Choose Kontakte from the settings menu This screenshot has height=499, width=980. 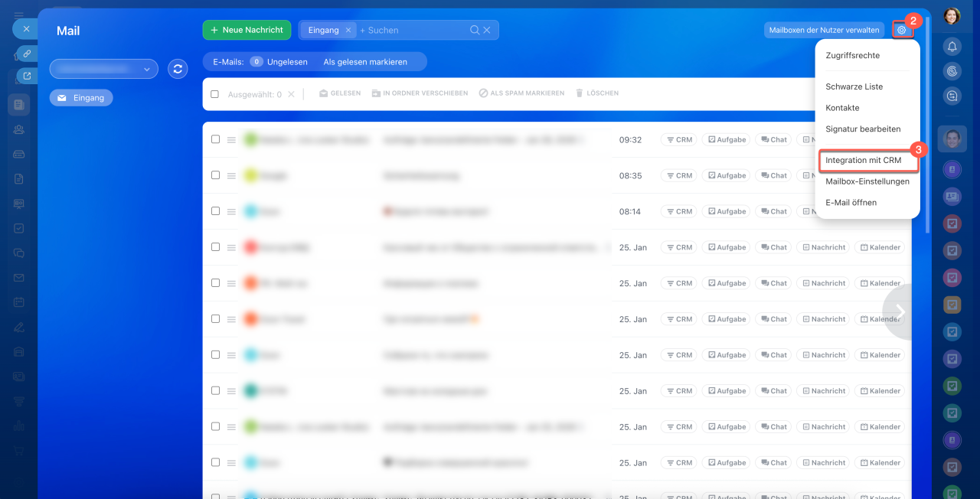(x=842, y=108)
